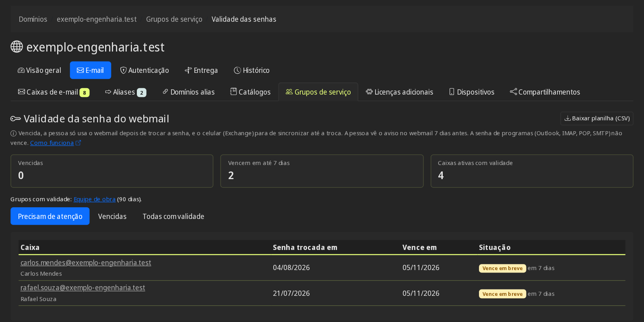
Task: Click the globe icon beside exemplo-engenharia.test heading
Action: (17, 47)
